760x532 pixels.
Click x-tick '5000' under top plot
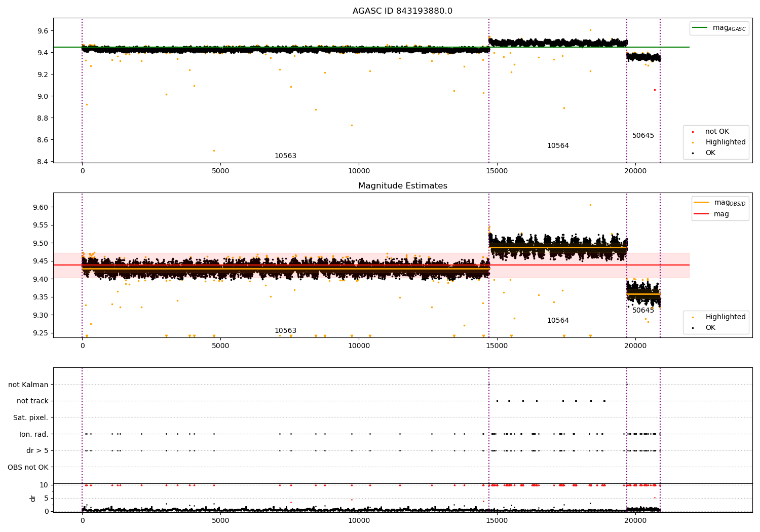click(x=220, y=171)
